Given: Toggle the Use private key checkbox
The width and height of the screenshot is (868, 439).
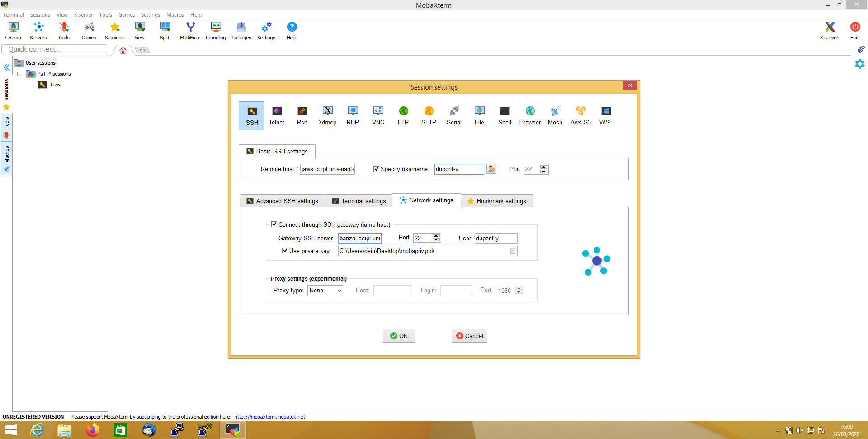Looking at the screenshot, I should pos(285,251).
